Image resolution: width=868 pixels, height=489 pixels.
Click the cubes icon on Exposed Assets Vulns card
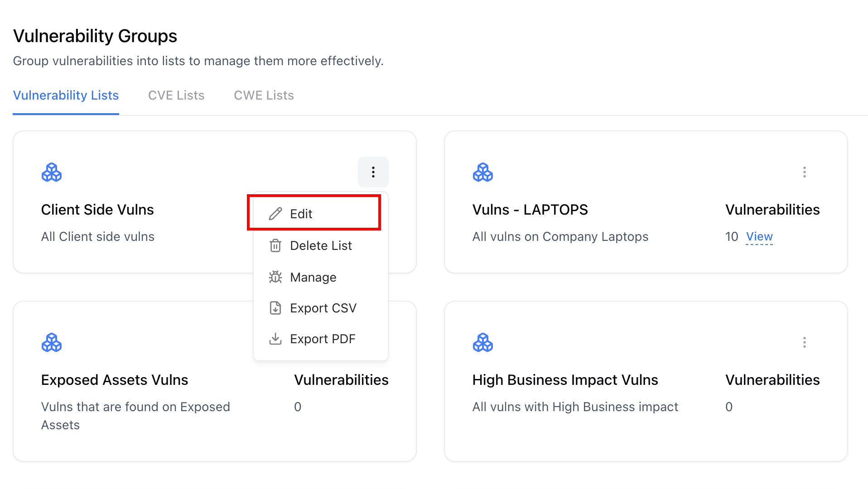(x=51, y=342)
